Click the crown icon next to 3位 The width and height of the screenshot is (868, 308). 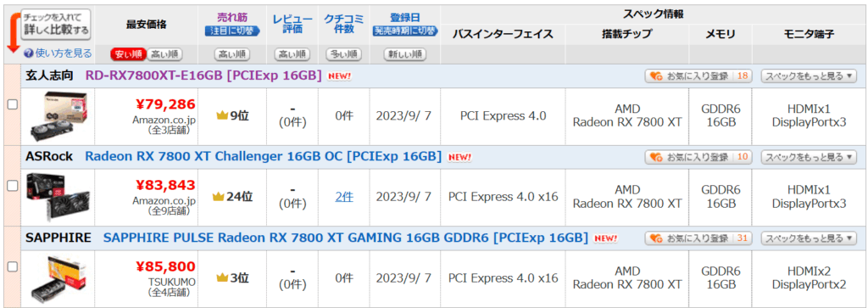click(x=223, y=277)
